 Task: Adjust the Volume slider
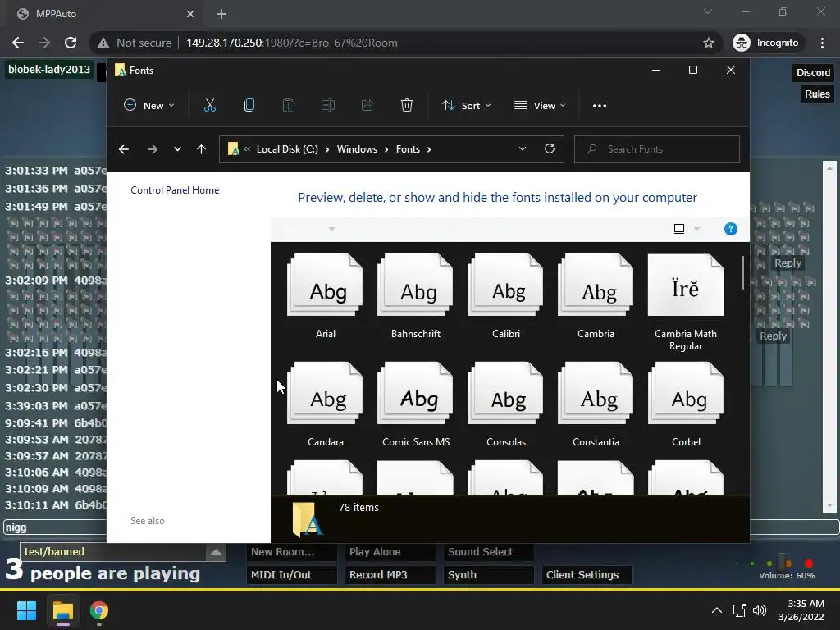(x=783, y=563)
